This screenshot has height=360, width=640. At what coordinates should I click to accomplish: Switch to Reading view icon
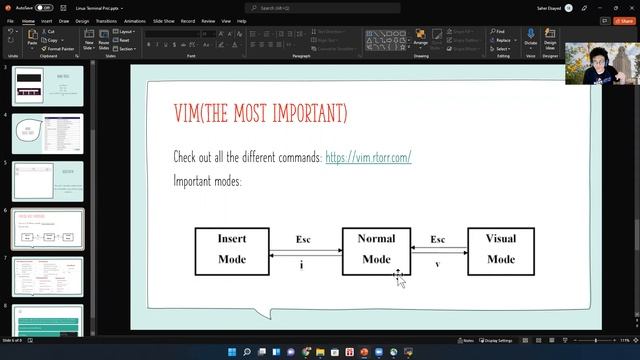[x=552, y=340]
